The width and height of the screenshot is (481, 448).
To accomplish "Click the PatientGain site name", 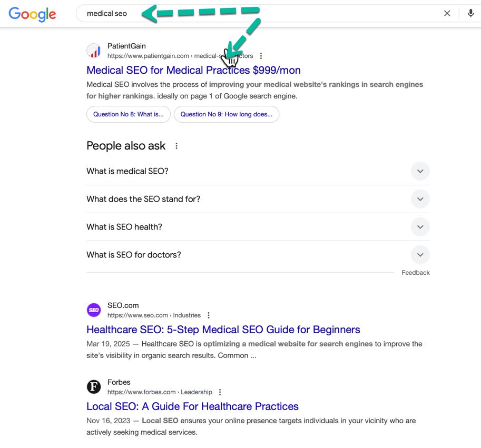I will click(126, 46).
